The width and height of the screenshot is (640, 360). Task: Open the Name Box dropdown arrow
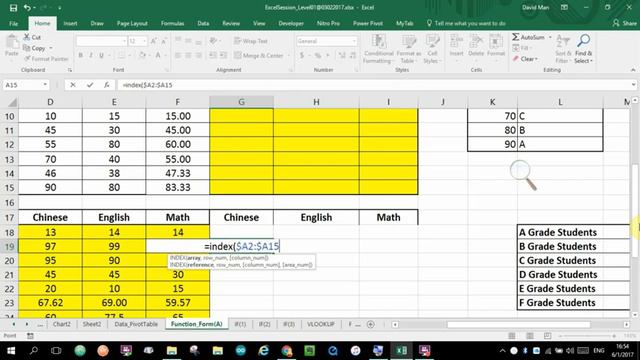tap(45, 85)
